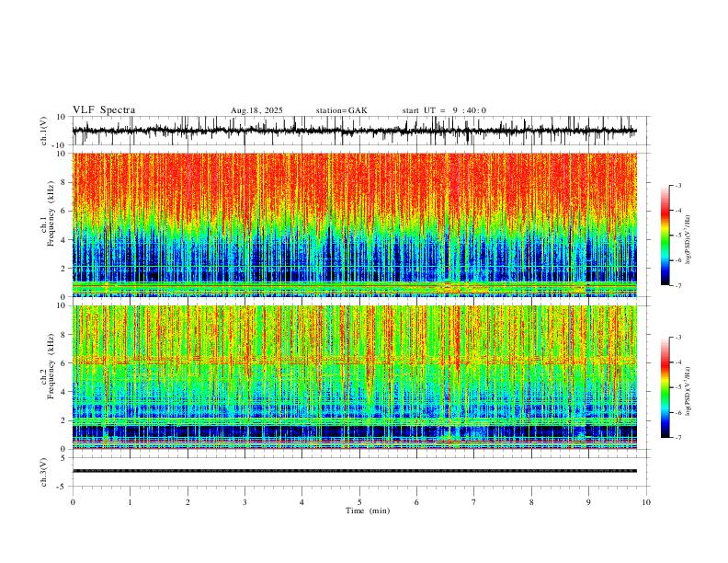Click time axis tick label "9"
The width and height of the screenshot is (728, 563).
(x=588, y=502)
